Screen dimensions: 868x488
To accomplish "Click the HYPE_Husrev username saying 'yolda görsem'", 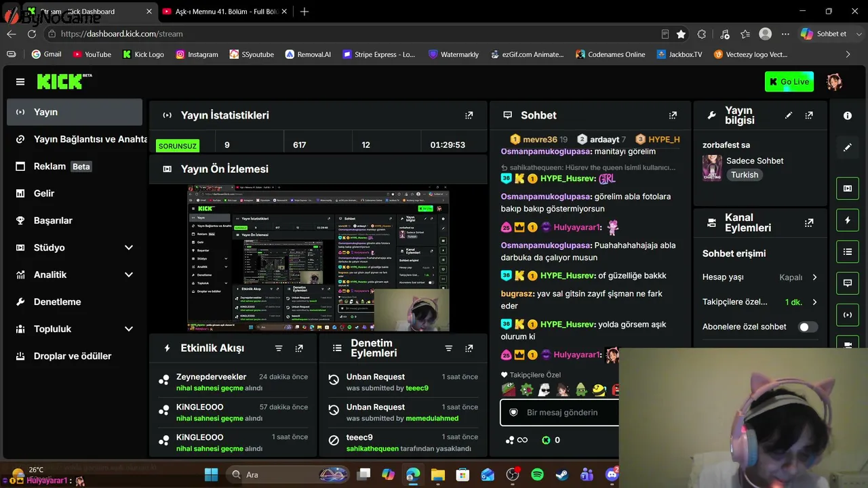I will [x=567, y=325].
